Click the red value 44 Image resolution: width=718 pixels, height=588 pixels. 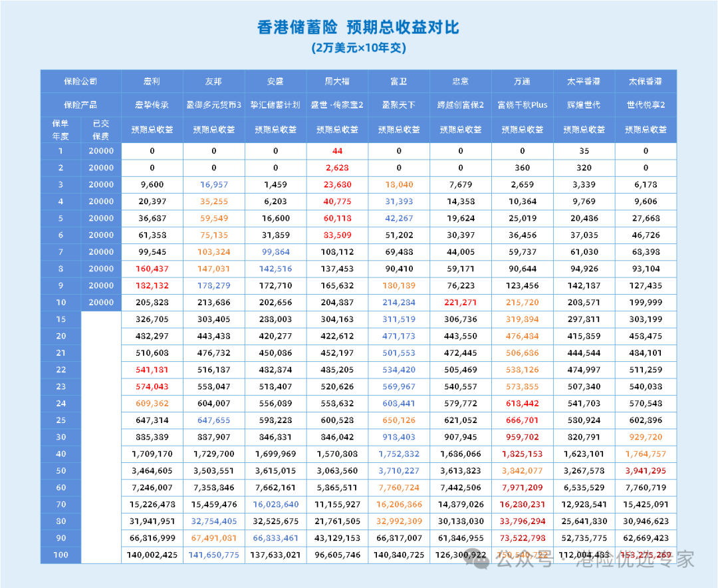[338, 151]
